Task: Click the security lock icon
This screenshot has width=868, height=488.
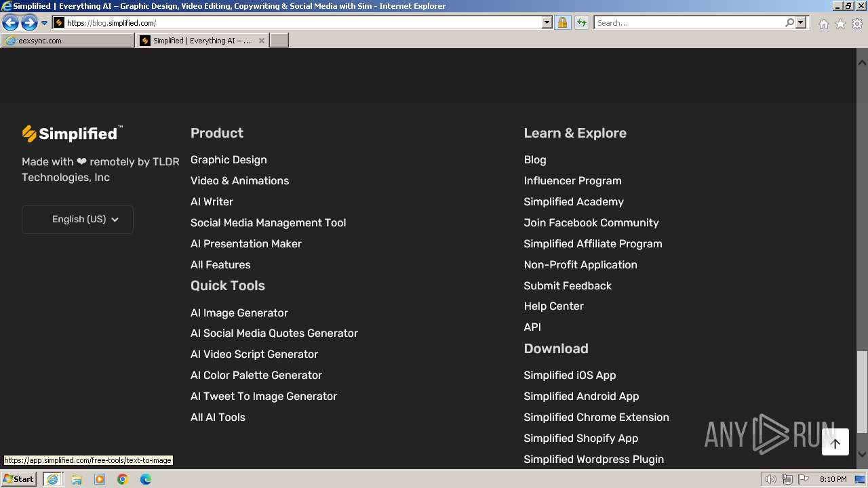Action: pos(562,23)
